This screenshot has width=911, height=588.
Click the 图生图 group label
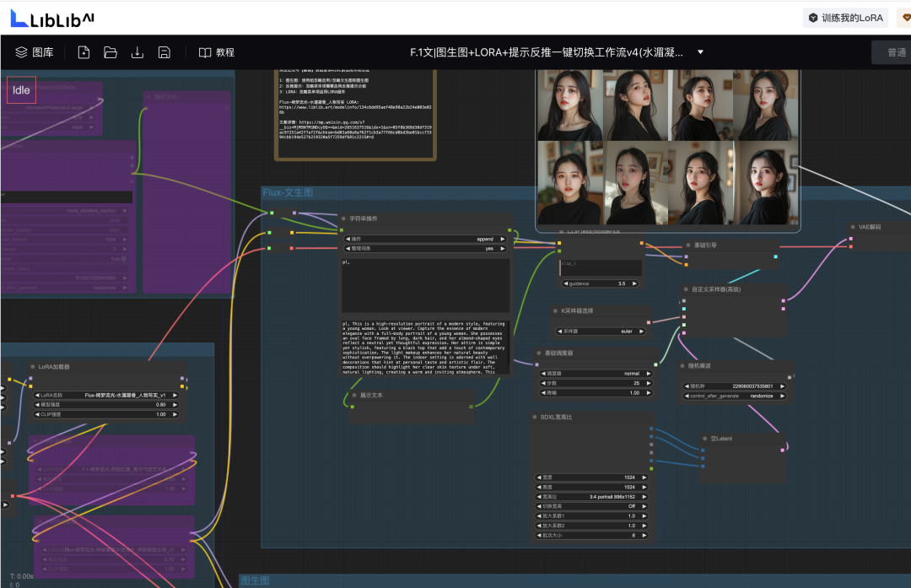coord(255,580)
